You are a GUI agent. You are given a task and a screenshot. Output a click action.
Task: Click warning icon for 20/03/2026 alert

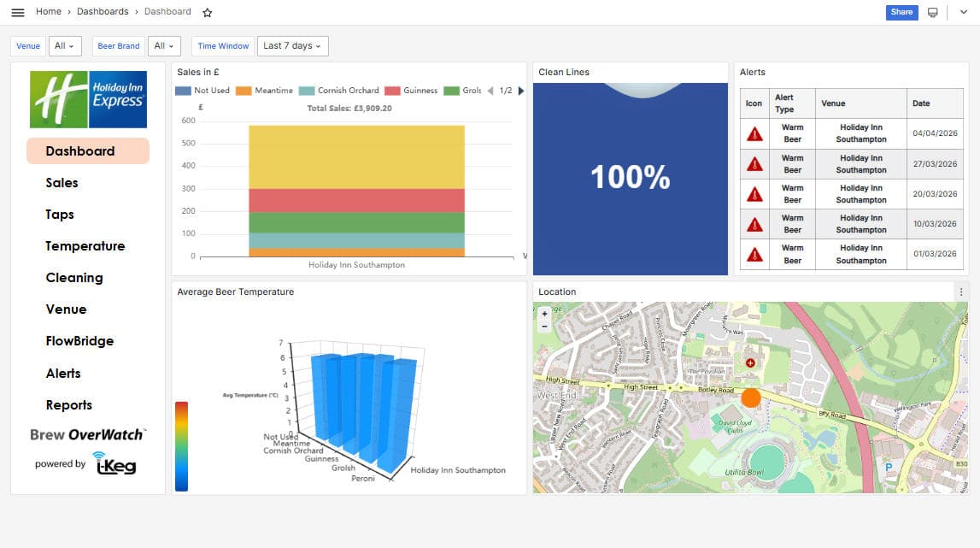click(754, 194)
